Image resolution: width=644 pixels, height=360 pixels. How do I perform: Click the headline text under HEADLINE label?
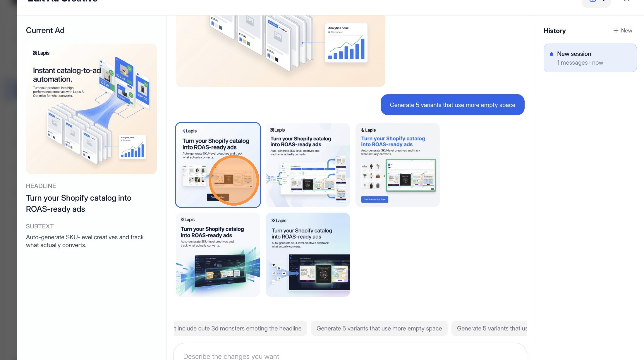[x=78, y=204]
